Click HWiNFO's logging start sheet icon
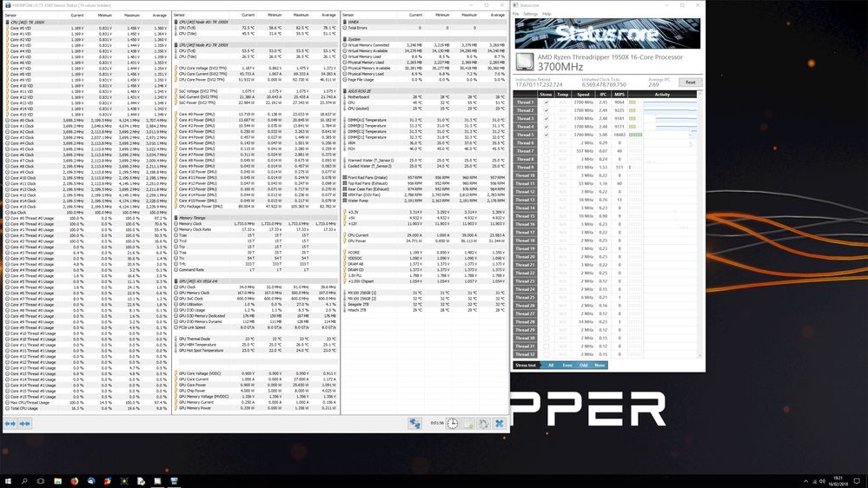 click(x=468, y=423)
